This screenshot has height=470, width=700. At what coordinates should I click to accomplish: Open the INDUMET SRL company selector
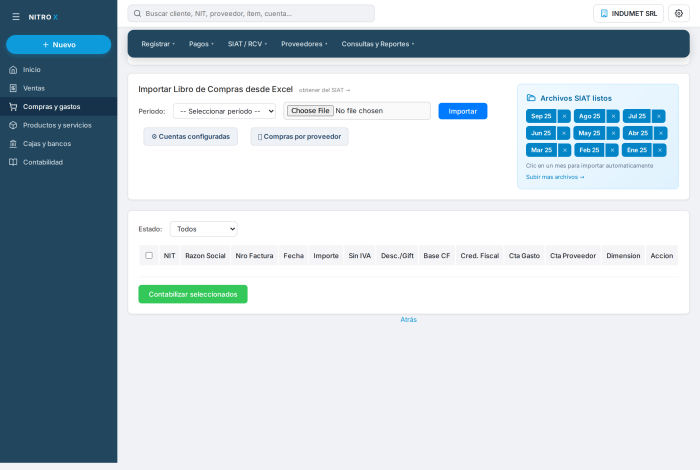628,13
